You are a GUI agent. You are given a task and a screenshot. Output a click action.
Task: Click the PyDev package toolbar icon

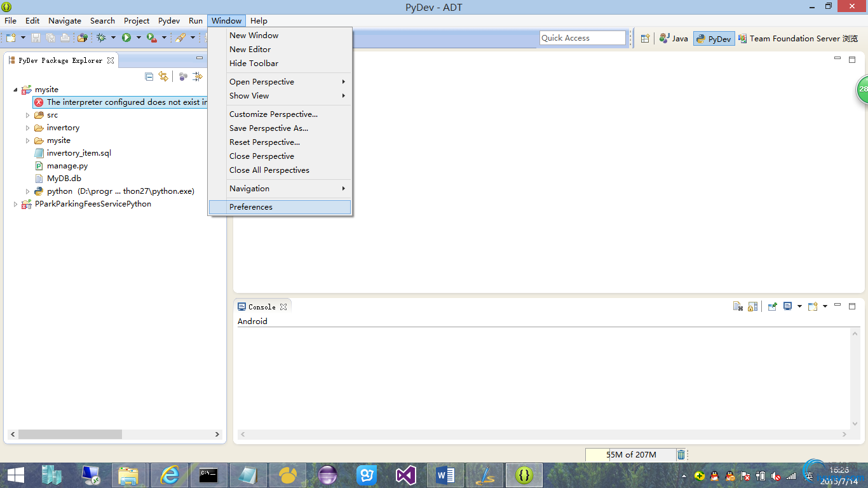point(82,38)
